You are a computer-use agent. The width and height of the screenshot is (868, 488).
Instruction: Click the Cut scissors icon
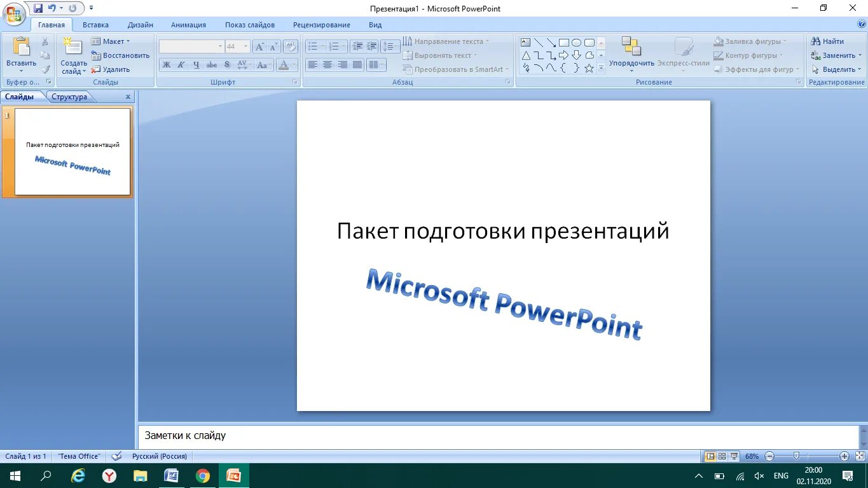45,41
